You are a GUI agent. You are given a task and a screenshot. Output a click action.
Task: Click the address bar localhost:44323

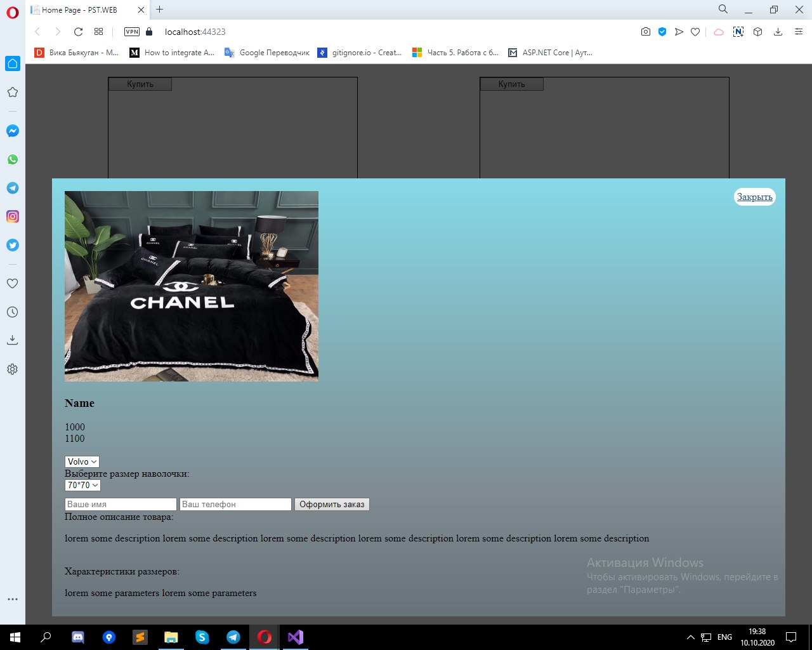195,32
